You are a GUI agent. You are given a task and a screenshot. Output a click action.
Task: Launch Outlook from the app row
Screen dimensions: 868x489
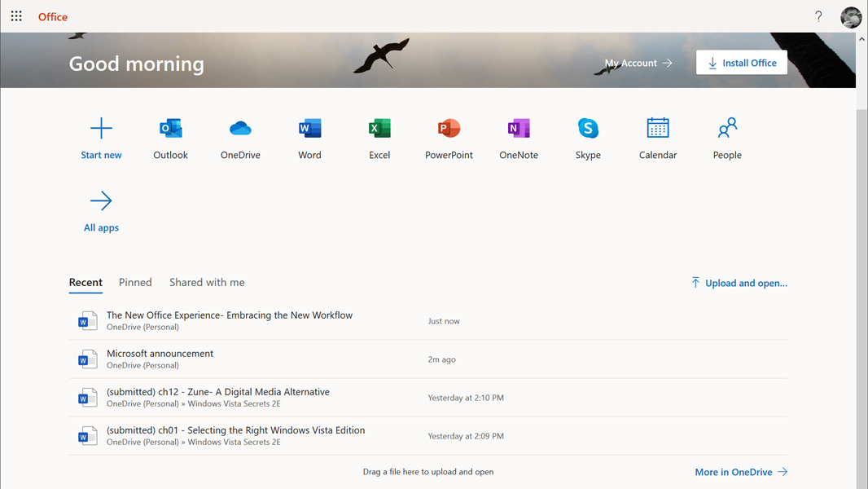click(x=170, y=129)
